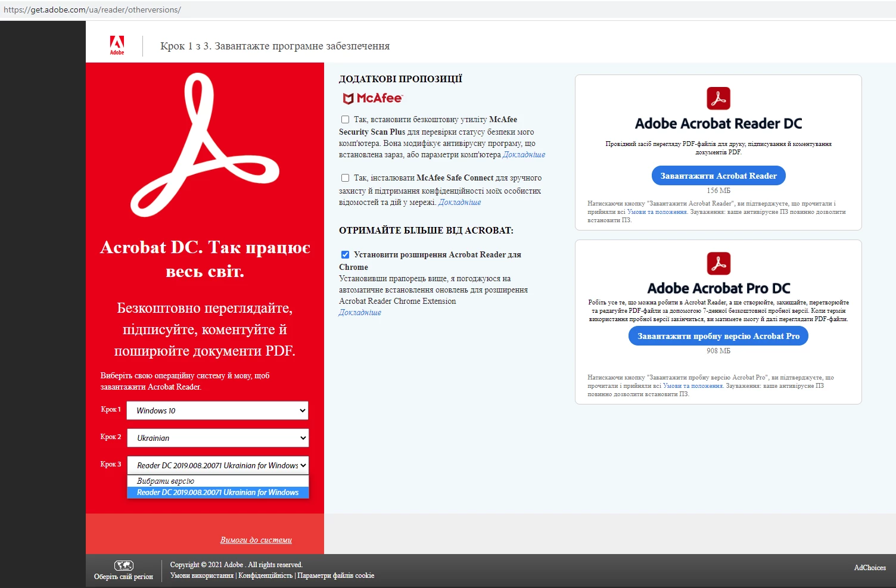Click the AdChoices link
This screenshot has height=588, width=896.
(870, 568)
